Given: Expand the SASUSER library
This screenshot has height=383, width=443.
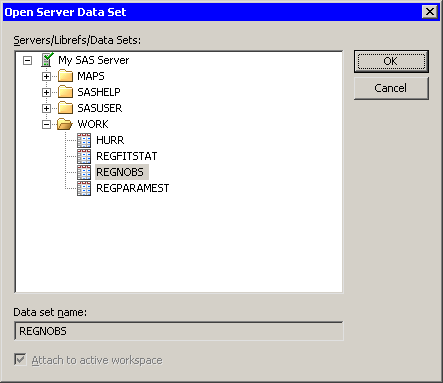Looking at the screenshot, I should 46,108.
